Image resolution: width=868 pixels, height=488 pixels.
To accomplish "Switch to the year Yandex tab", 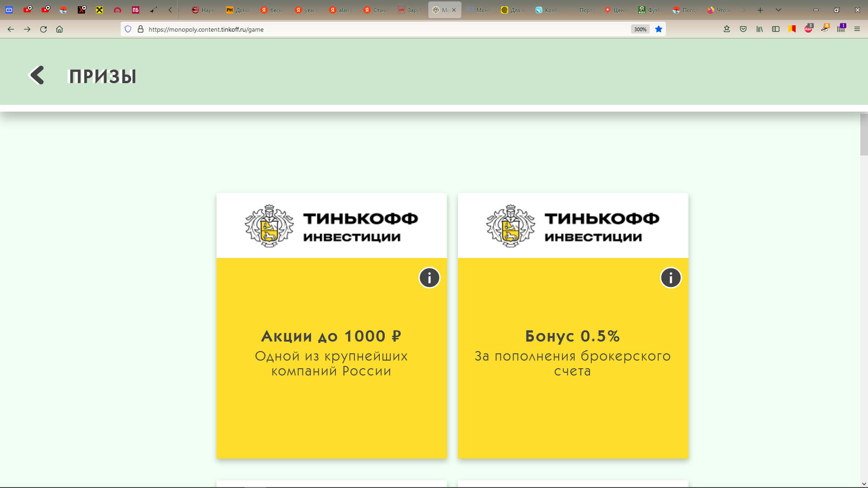I will pos(307,10).
